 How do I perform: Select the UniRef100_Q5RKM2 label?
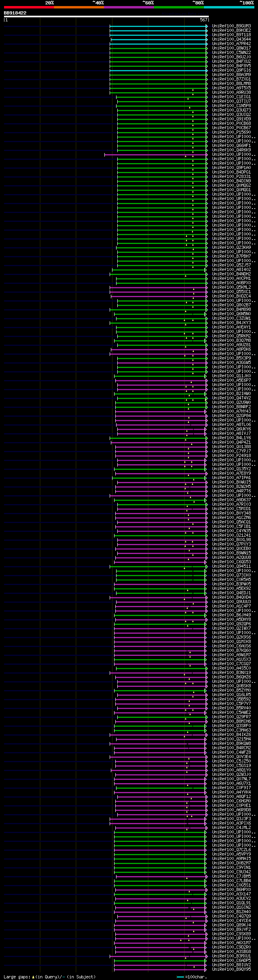pos(231,336)
